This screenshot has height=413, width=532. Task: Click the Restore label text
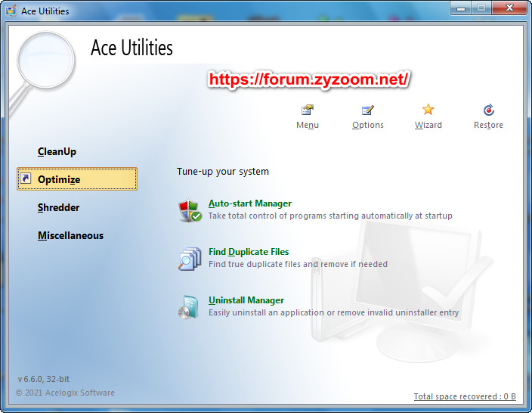[x=489, y=125]
